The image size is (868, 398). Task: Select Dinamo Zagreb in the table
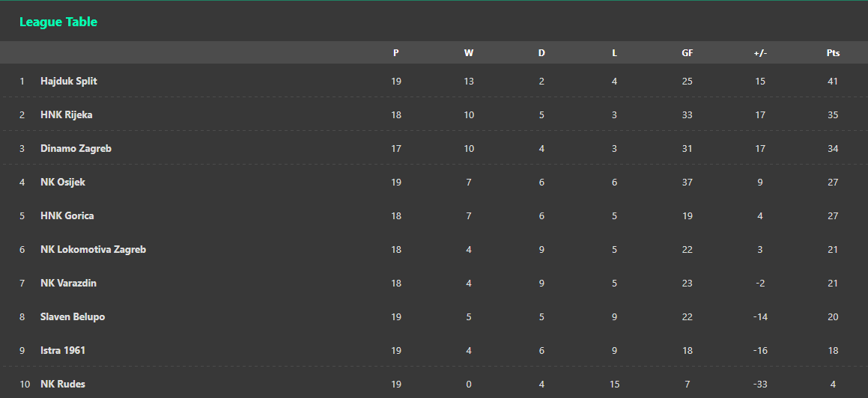coord(76,149)
